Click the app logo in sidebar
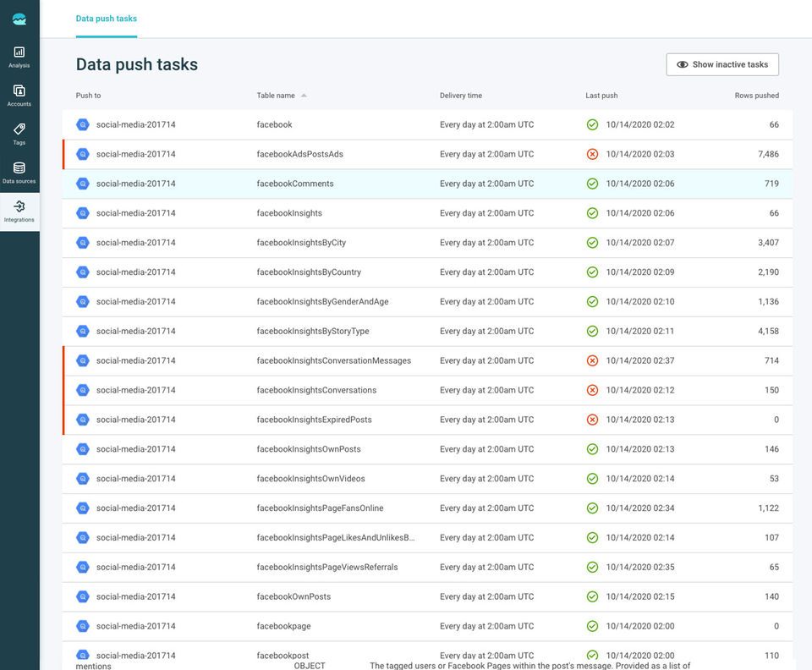 click(x=19, y=19)
